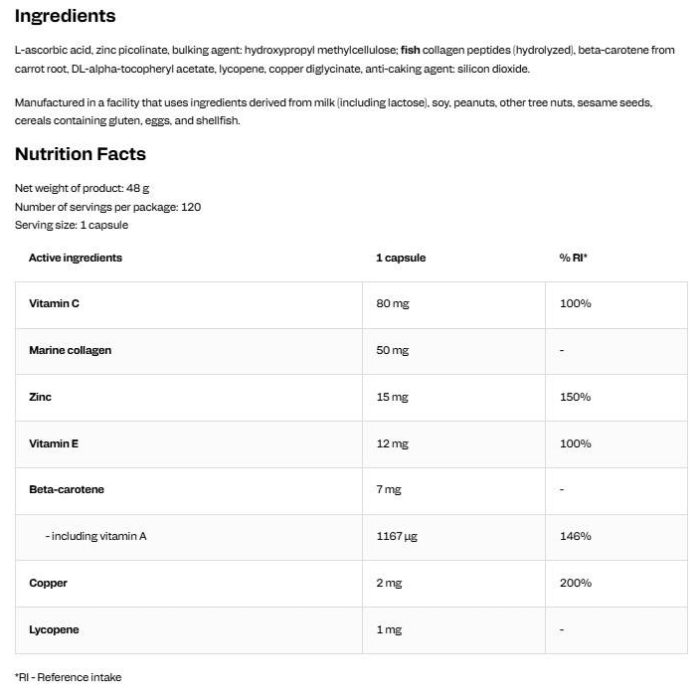Click the 200% copper reference intake value
Image resolution: width=700 pixels, height=700 pixels.
[x=575, y=583]
